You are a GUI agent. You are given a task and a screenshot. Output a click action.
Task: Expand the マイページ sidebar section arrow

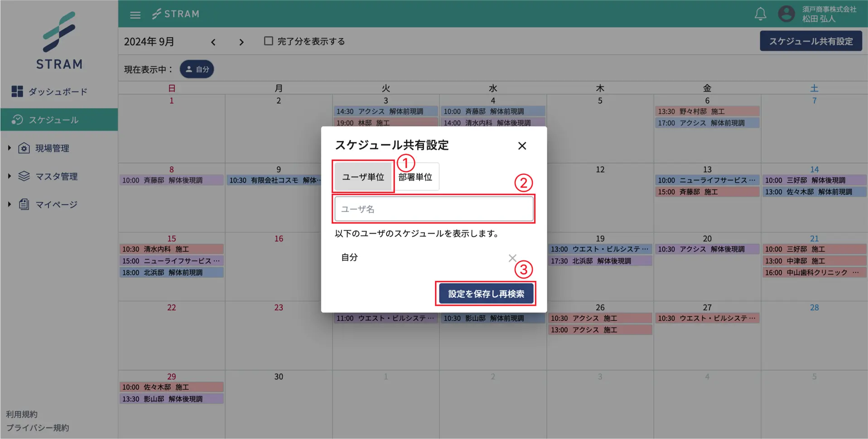click(x=9, y=204)
